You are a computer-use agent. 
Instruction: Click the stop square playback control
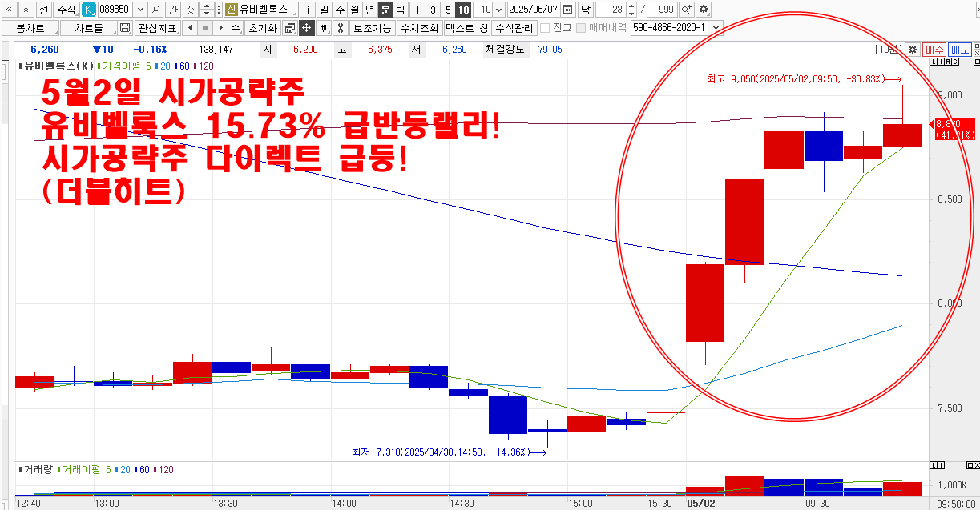pyautogui.click(x=205, y=28)
